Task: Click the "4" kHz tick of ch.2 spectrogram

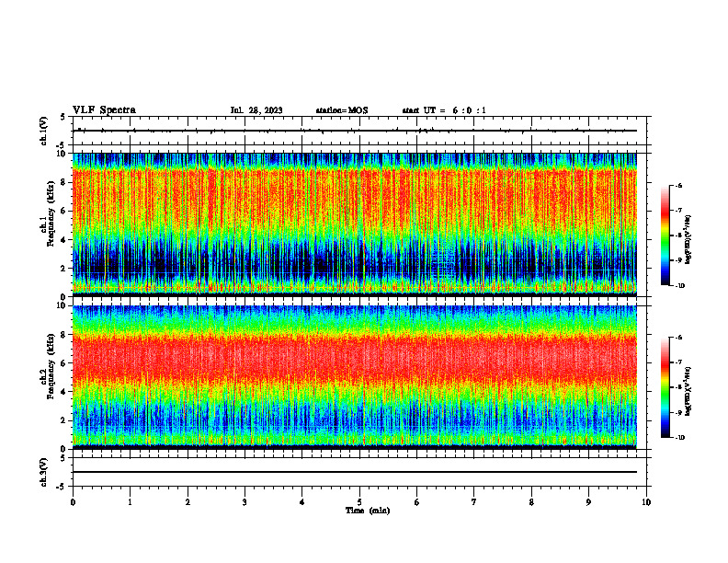Action: click(65, 392)
